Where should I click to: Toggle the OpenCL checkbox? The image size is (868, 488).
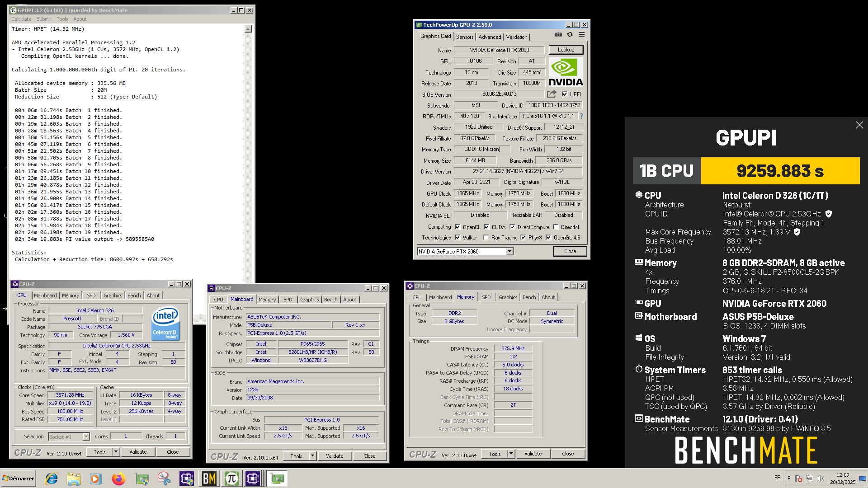coord(458,227)
